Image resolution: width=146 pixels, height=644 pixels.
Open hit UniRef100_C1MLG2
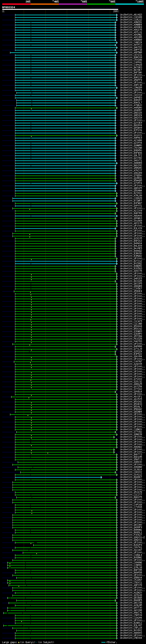tap(131, 20)
